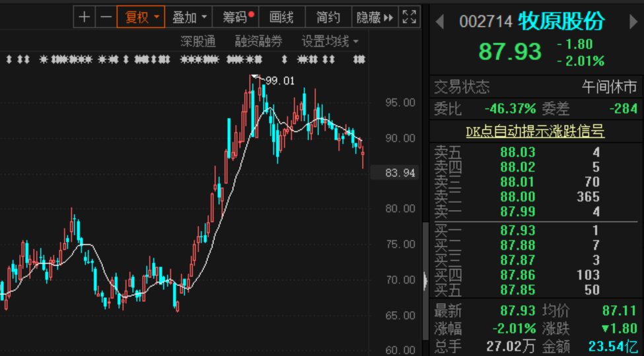Click stock code 002714

coord(486,22)
